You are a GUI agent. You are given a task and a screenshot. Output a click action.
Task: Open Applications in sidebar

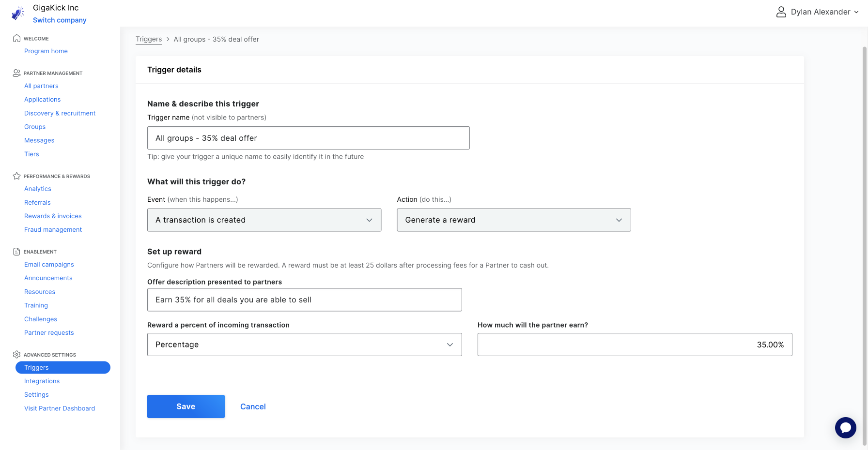[x=43, y=100]
